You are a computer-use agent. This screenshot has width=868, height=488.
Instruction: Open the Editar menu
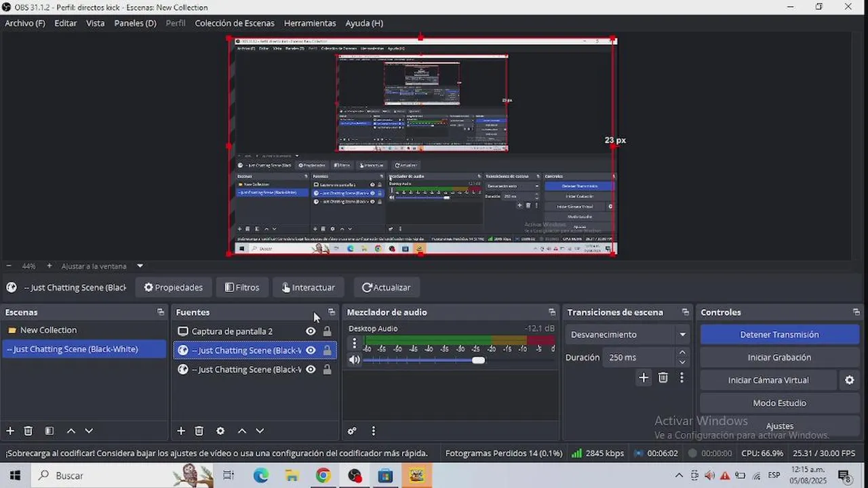point(66,23)
